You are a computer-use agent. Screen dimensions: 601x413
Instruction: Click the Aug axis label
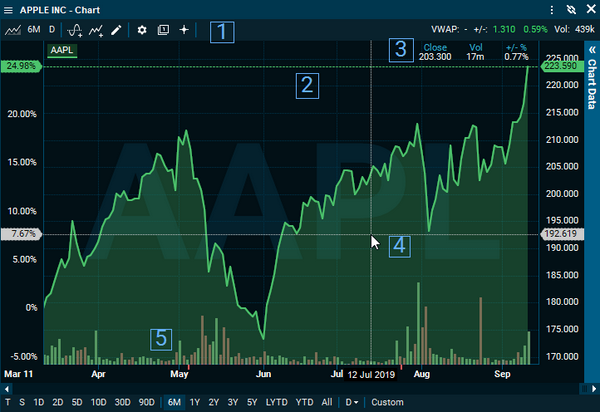[x=422, y=374]
